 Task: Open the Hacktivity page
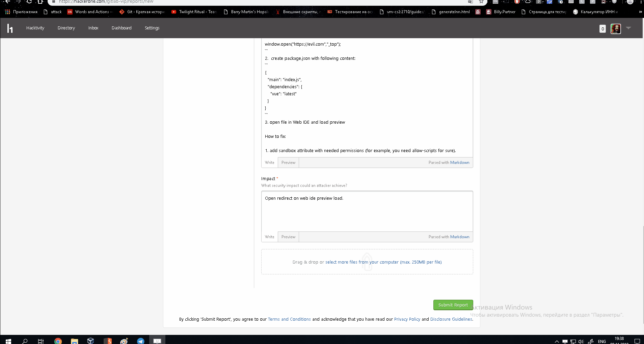pyautogui.click(x=35, y=28)
